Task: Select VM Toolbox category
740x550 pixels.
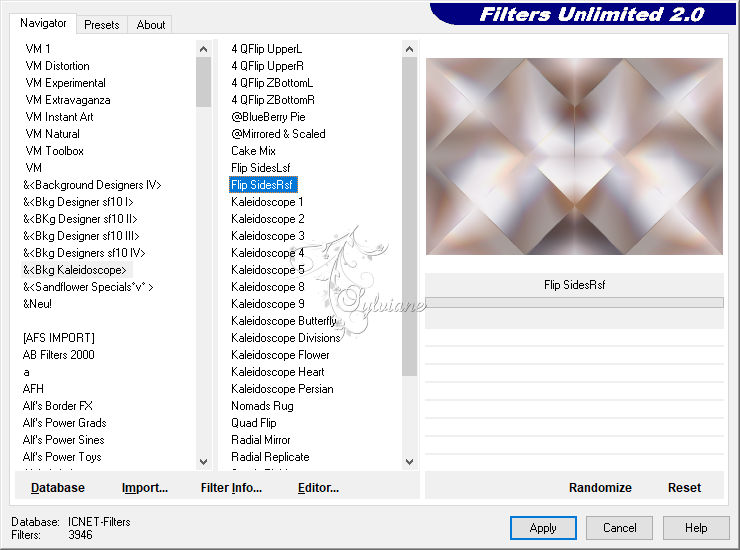Action: click(55, 151)
